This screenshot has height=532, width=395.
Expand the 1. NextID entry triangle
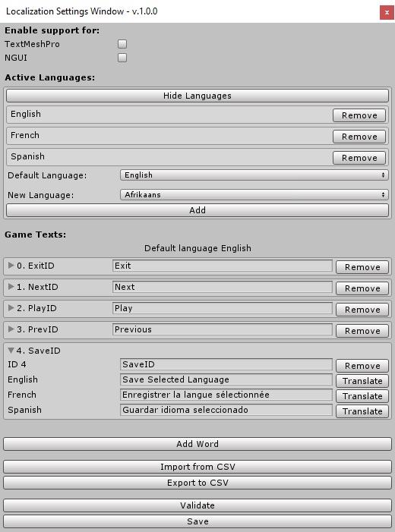pos(11,287)
